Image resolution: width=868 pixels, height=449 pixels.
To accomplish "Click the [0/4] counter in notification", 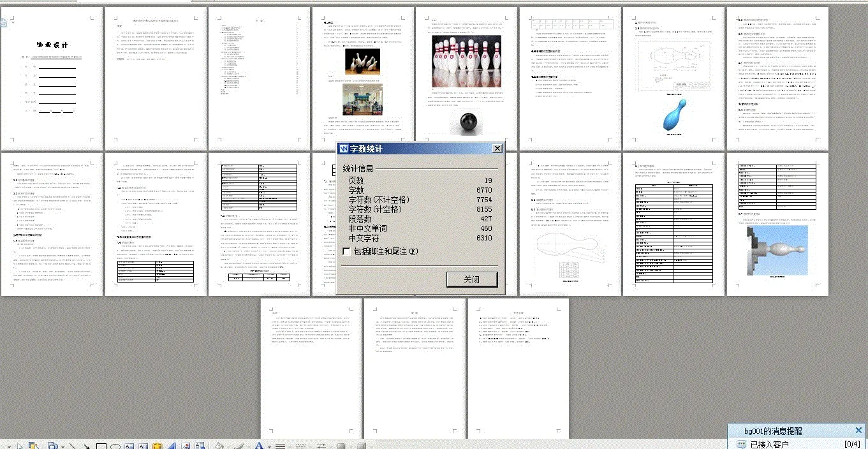I will pyautogui.click(x=852, y=444).
